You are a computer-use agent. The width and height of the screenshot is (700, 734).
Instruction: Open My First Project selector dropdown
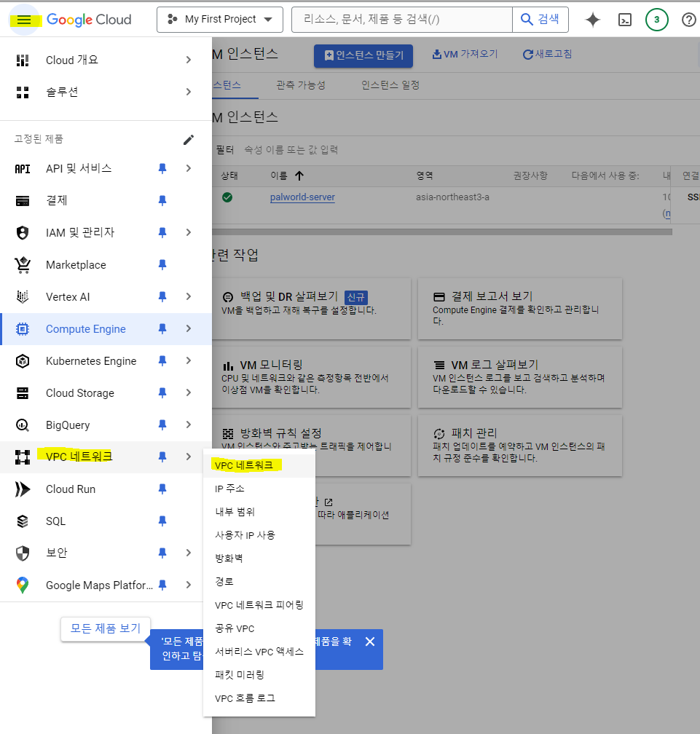coord(219,20)
